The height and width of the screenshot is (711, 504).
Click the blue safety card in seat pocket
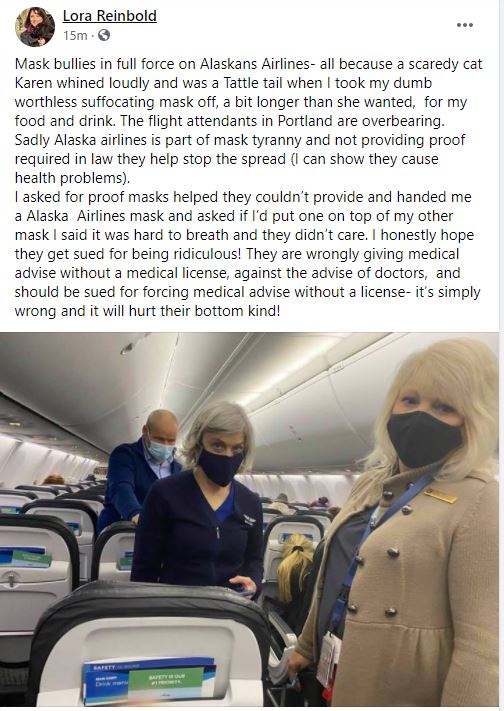point(150,679)
